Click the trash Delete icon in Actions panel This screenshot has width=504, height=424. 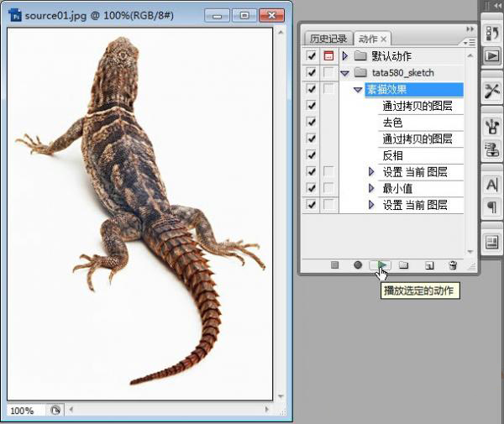pos(453,265)
